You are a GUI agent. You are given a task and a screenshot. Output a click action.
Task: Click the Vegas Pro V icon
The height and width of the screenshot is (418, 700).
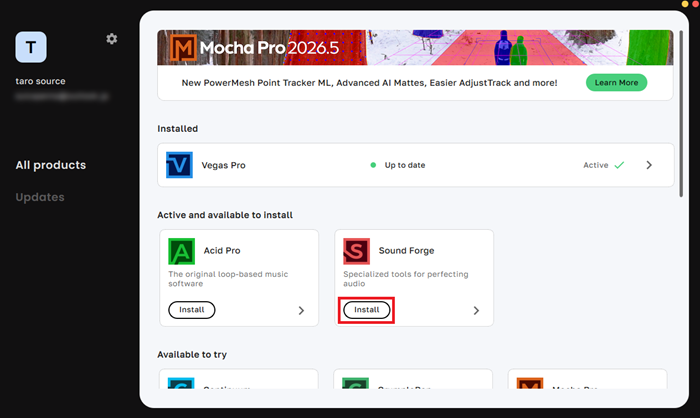(x=179, y=165)
